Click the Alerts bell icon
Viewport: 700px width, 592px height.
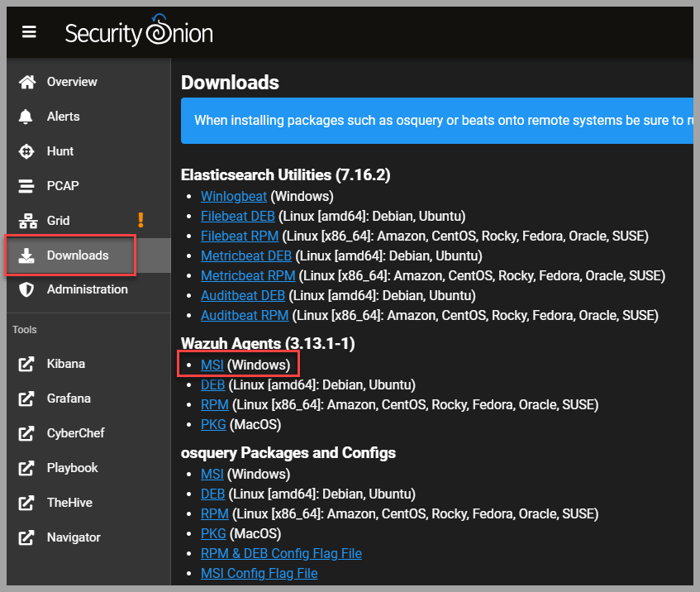tap(26, 117)
